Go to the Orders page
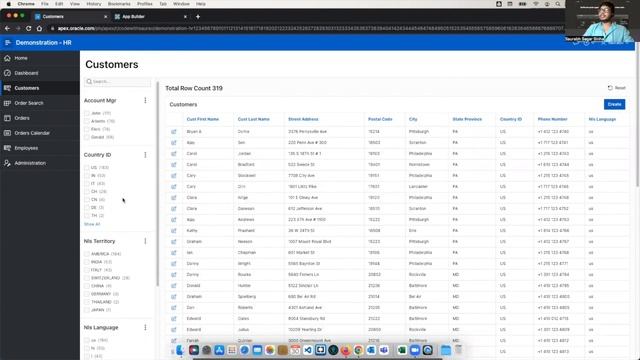The height and width of the screenshot is (360, 640). click(22, 118)
